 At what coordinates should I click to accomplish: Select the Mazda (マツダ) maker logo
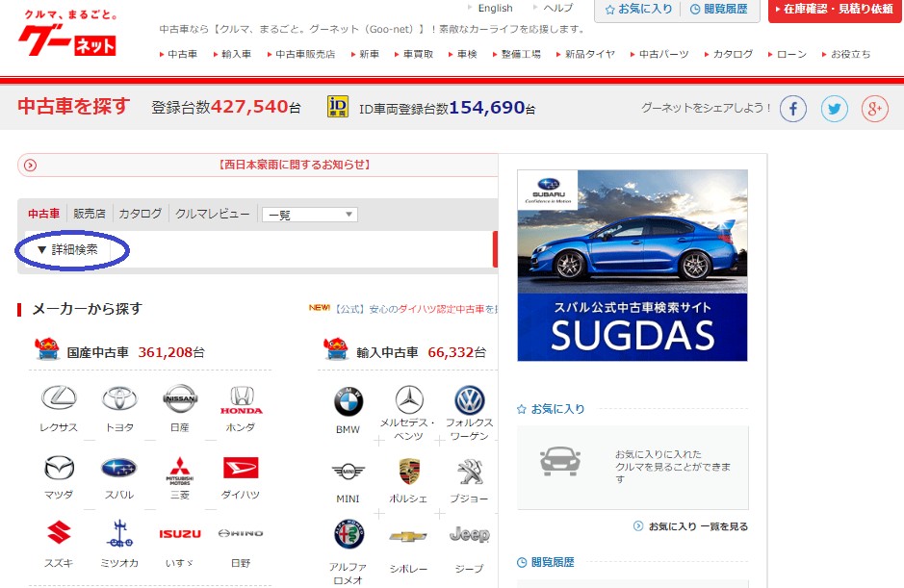[59, 468]
